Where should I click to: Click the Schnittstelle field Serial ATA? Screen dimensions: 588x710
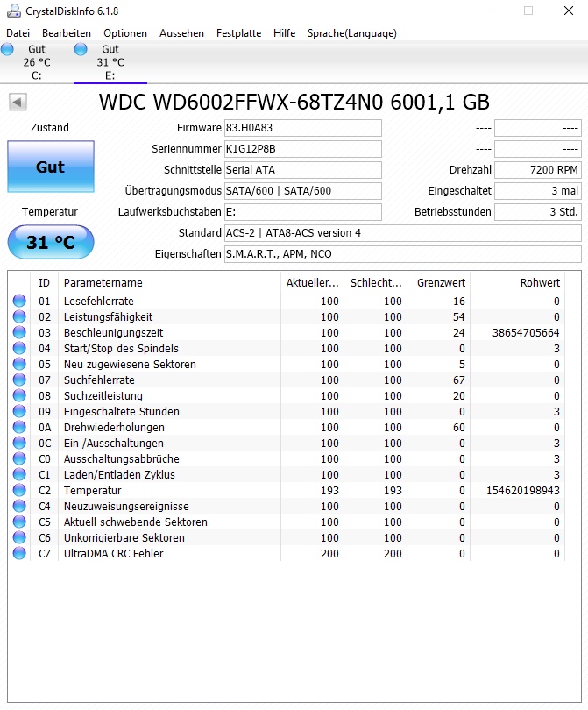[303, 170]
